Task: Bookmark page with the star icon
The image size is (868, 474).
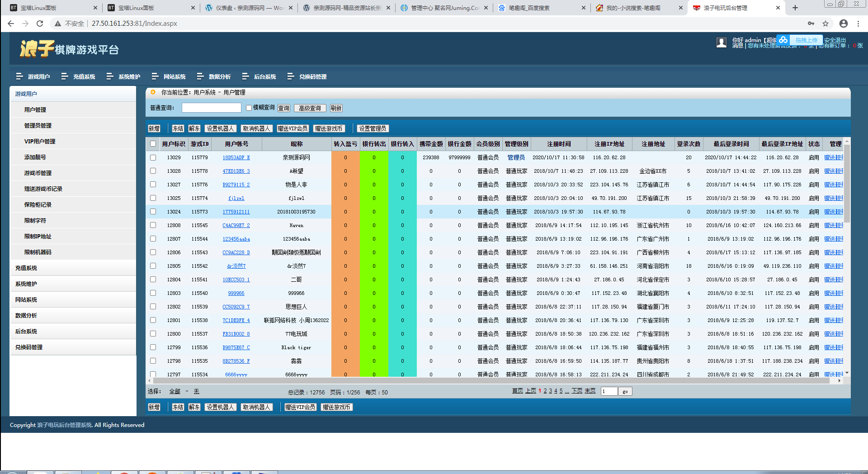Action: point(826,24)
